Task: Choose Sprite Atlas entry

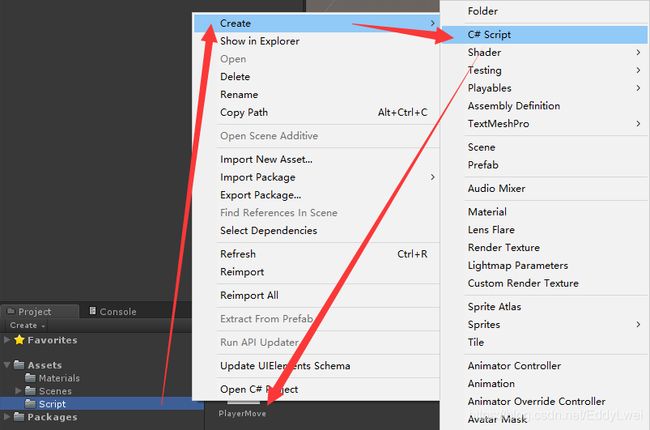Action: (x=545, y=307)
